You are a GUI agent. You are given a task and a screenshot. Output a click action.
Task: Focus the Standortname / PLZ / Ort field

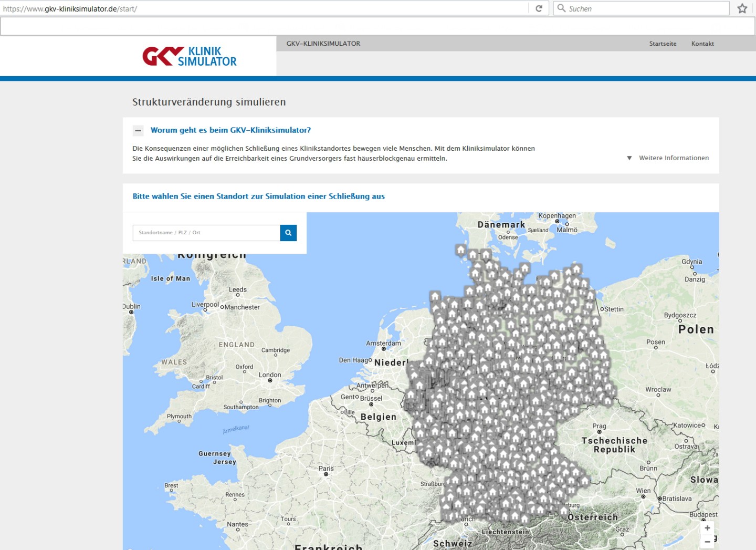click(x=206, y=233)
